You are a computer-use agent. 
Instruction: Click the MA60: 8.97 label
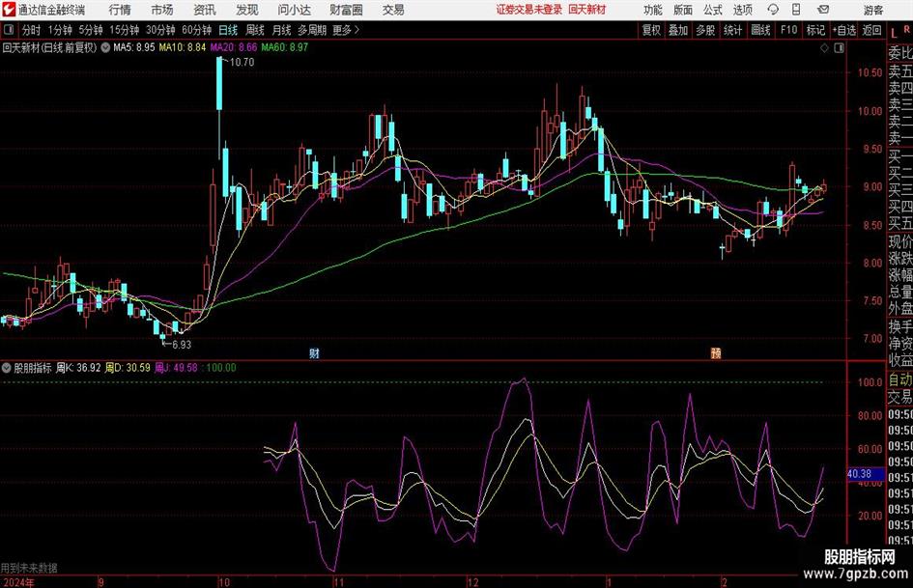click(285, 47)
